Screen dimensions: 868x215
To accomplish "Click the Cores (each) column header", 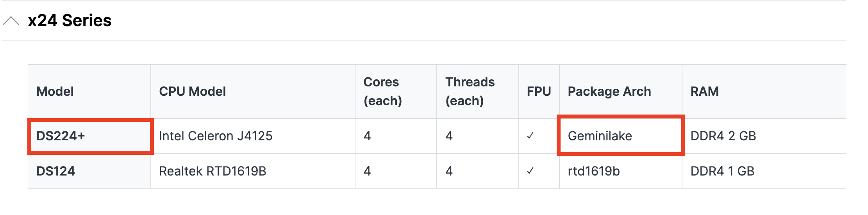I will pyautogui.click(x=382, y=91).
